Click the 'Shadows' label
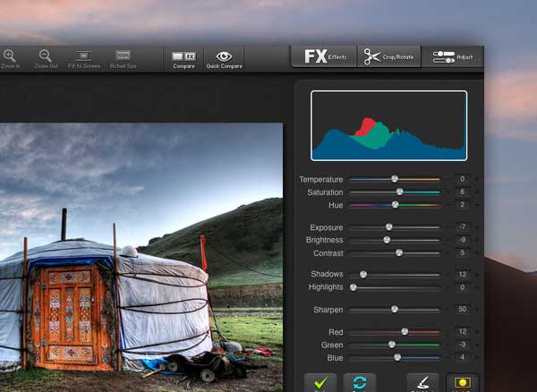Image resolution: width=537 pixels, height=392 pixels. pos(327,274)
